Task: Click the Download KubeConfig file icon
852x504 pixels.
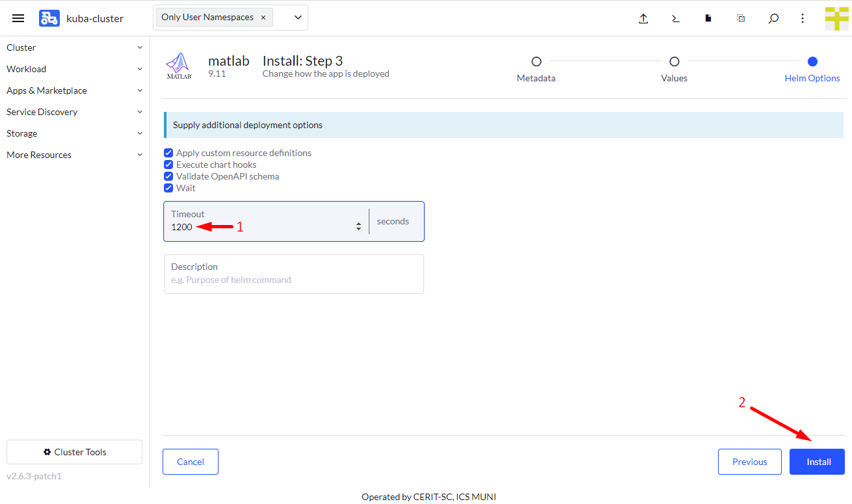Action: coord(708,18)
